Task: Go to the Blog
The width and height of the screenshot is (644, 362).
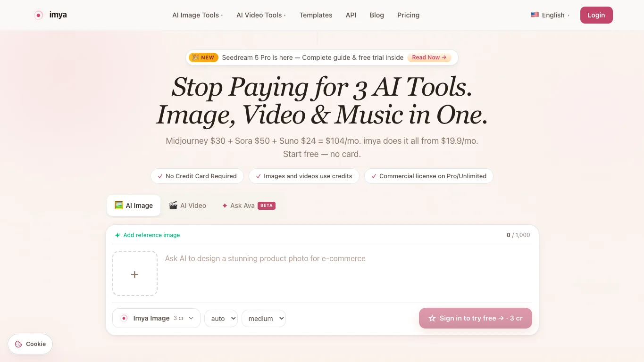Action: (376, 15)
